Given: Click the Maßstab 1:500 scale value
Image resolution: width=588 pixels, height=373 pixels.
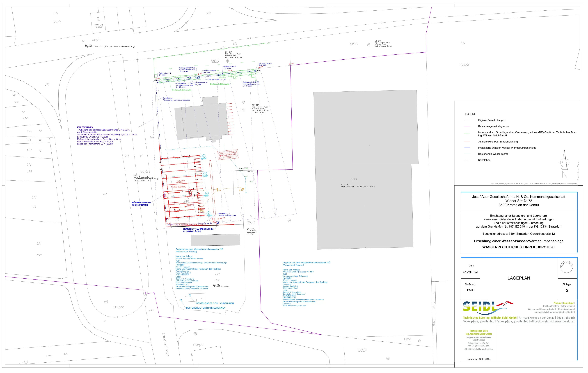Looking at the screenshot, I should click(470, 290).
